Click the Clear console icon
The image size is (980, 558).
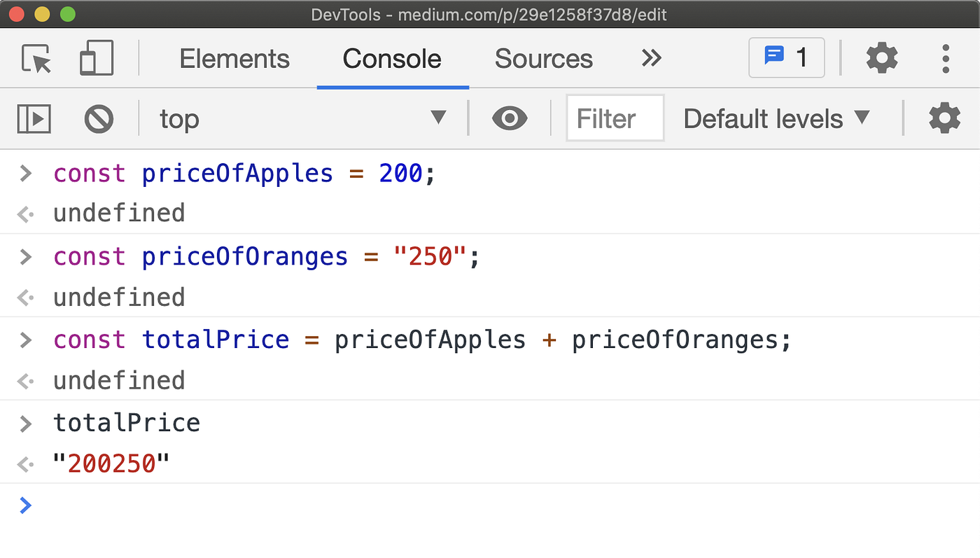99,118
